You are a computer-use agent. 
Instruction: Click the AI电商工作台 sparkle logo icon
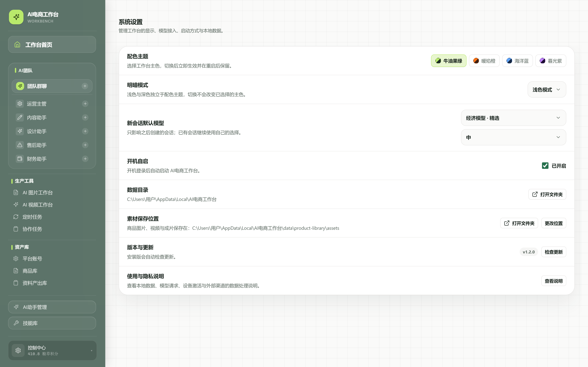[16, 17]
